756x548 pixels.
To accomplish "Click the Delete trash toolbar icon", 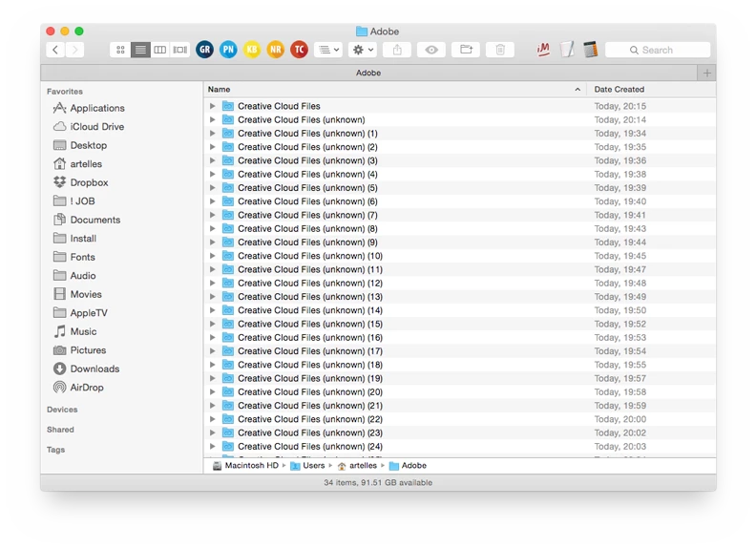I will coord(500,50).
